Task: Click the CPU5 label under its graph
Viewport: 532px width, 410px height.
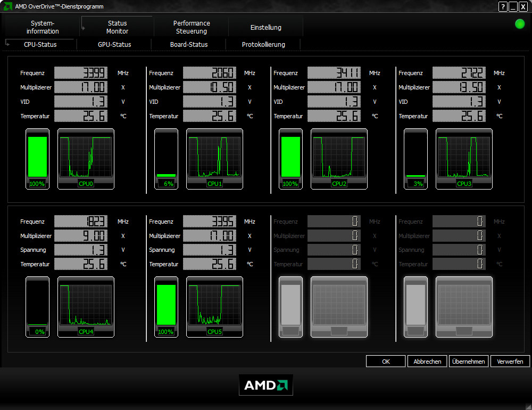Action: coord(214,332)
